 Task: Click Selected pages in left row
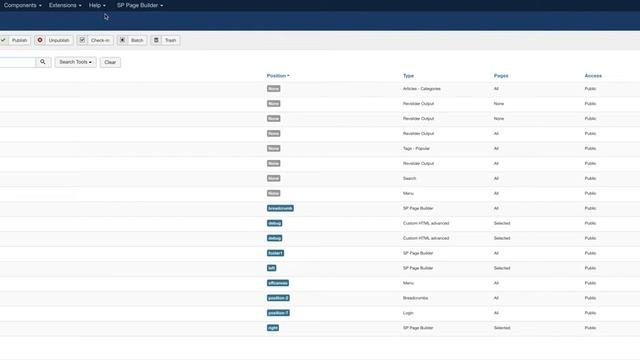tap(502, 268)
